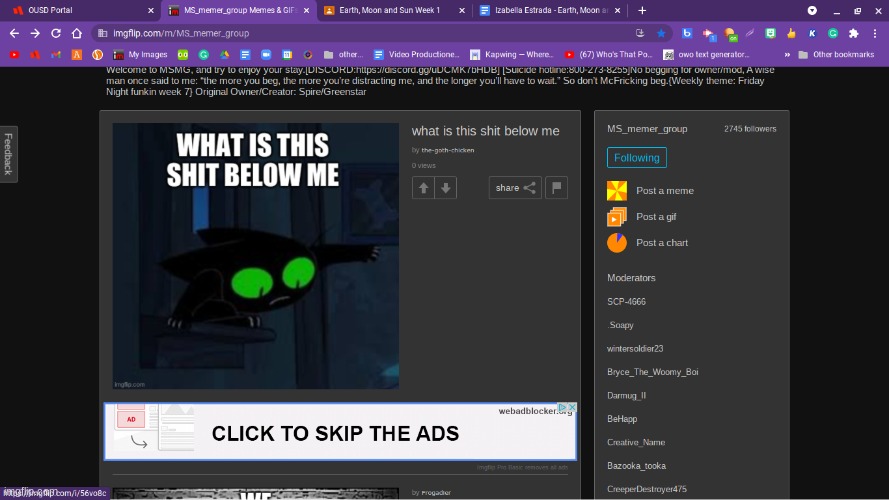Image resolution: width=889 pixels, height=500 pixels.
Task: Open the meme title 'what is this shit below me'
Action: coord(485,131)
